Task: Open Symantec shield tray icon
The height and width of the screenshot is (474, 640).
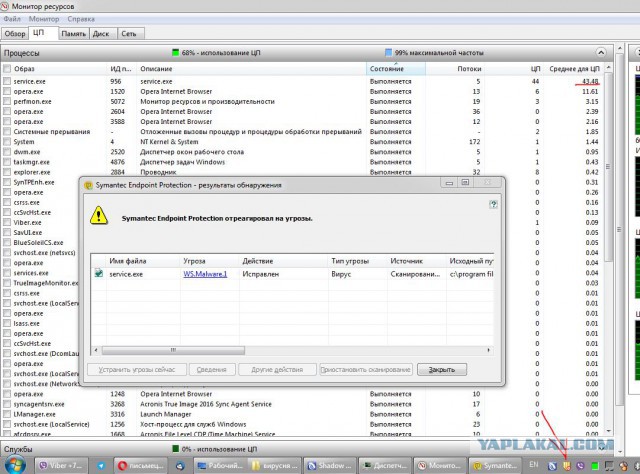Action: point(567,466)
